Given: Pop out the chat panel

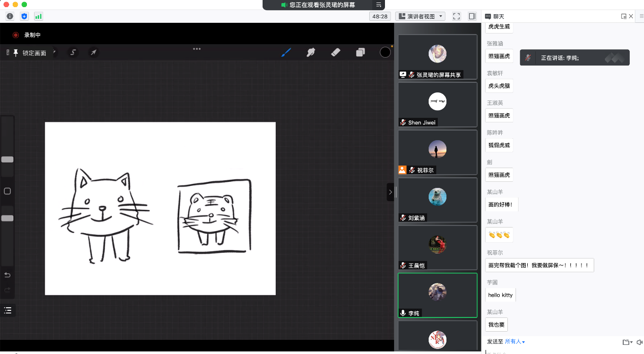Looking at the screenshot, I should pos(624,16).
